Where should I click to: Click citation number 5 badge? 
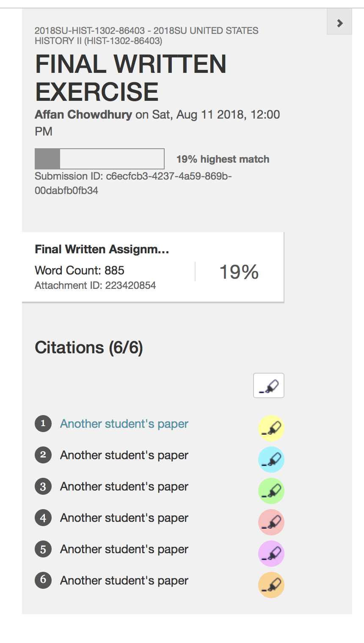coord(43,549)
